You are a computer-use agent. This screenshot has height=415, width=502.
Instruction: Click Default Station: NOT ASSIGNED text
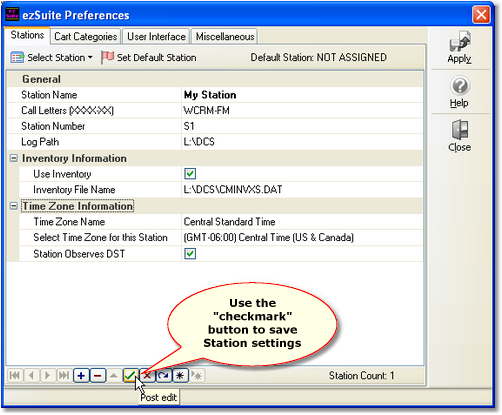coord(319,57)
